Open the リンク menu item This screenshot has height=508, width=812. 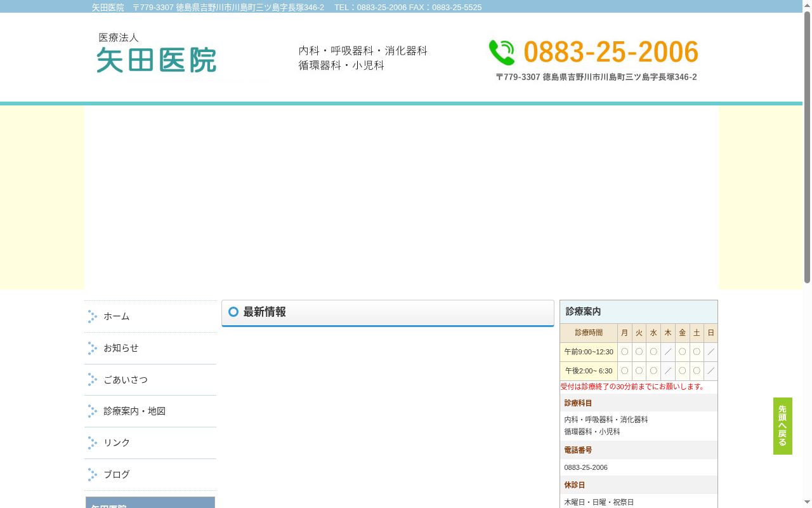coord(150,443)
